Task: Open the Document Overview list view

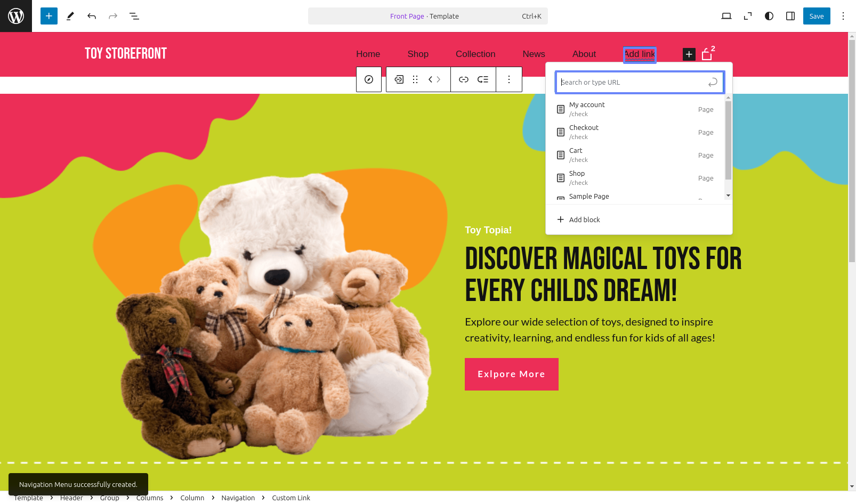Action: [134, 16]
